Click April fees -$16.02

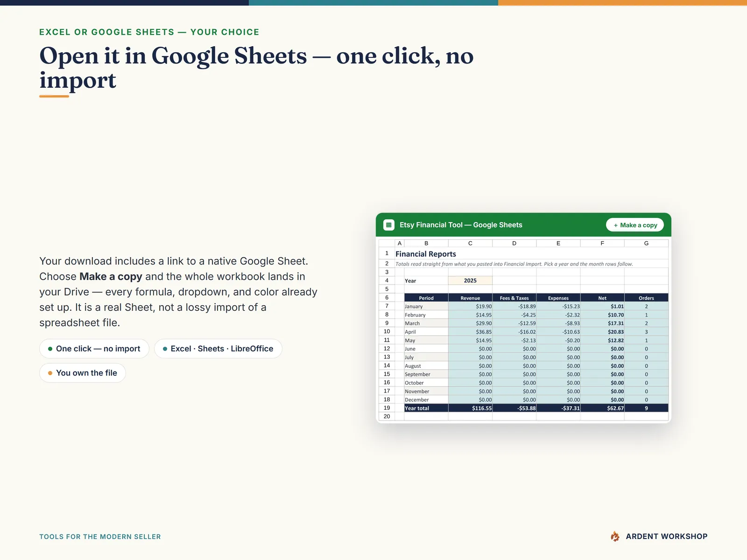pos(514,332)
